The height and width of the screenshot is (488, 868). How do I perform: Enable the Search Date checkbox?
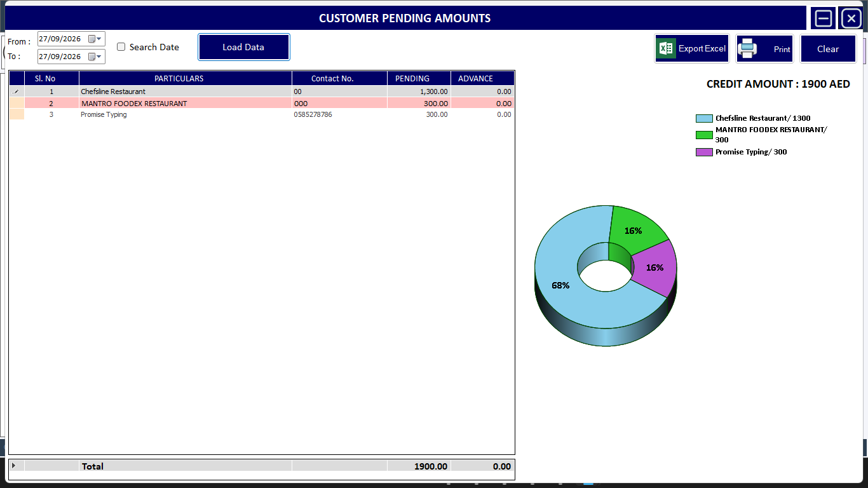pyautogui.click(x=121, y=47)
